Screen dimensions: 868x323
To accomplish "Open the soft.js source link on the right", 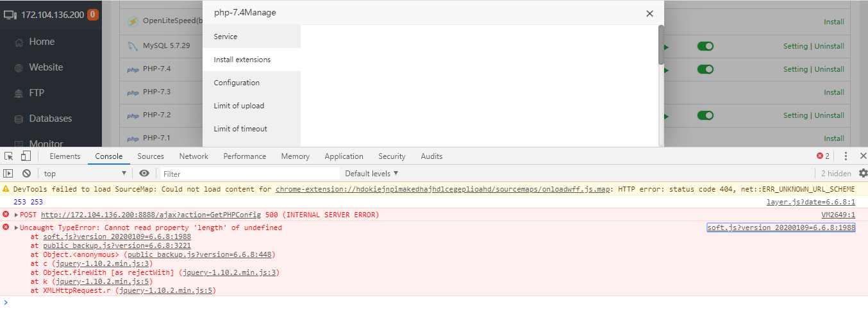I will (781, 228).
